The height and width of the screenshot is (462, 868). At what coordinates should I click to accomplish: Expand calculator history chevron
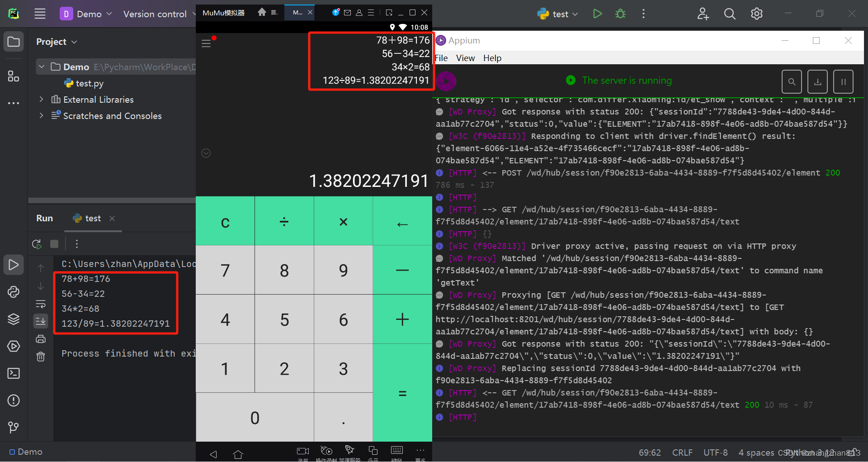(x=206, y=153)
